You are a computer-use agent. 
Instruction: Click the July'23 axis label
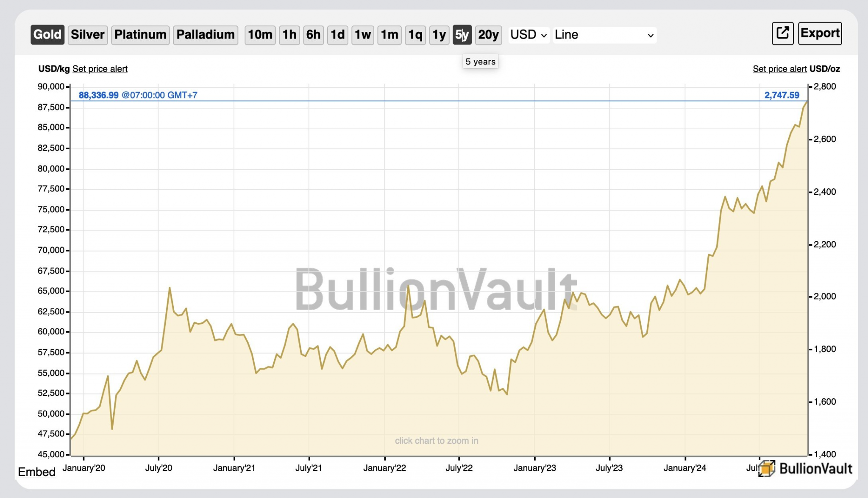609,468
